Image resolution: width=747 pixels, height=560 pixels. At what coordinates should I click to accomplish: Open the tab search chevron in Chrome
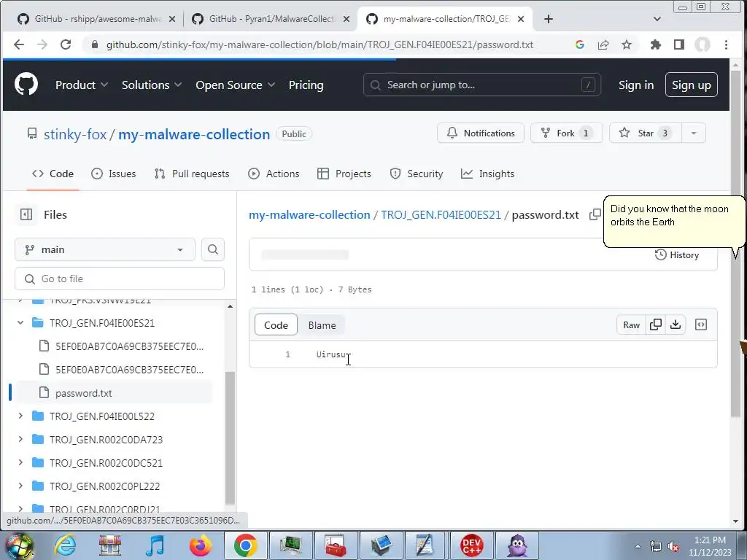click(x=657, y=19)
